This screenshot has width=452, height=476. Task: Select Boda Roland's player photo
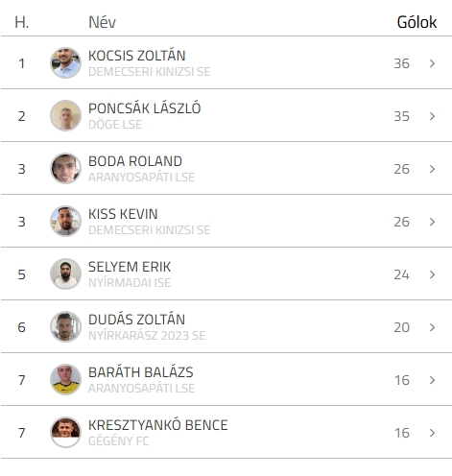65,168
